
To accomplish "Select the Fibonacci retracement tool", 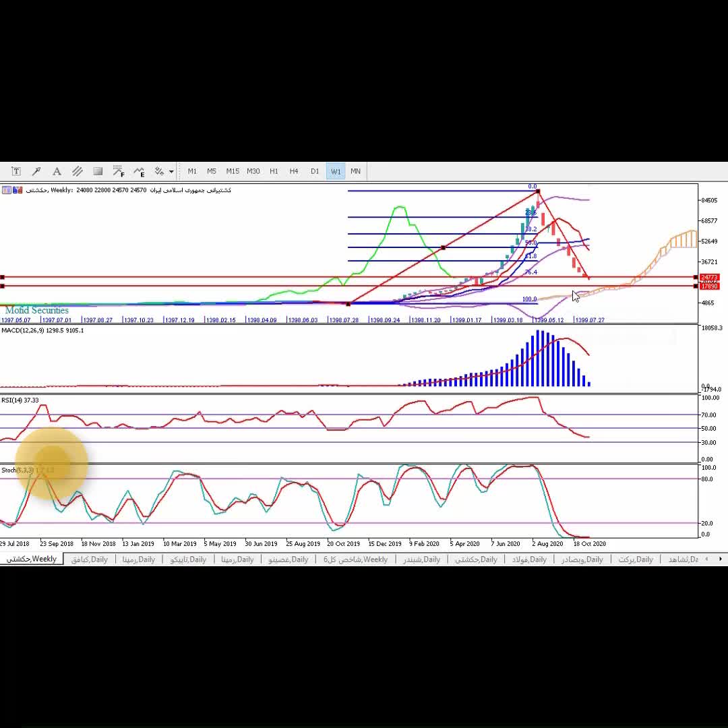I will [119, 171].
